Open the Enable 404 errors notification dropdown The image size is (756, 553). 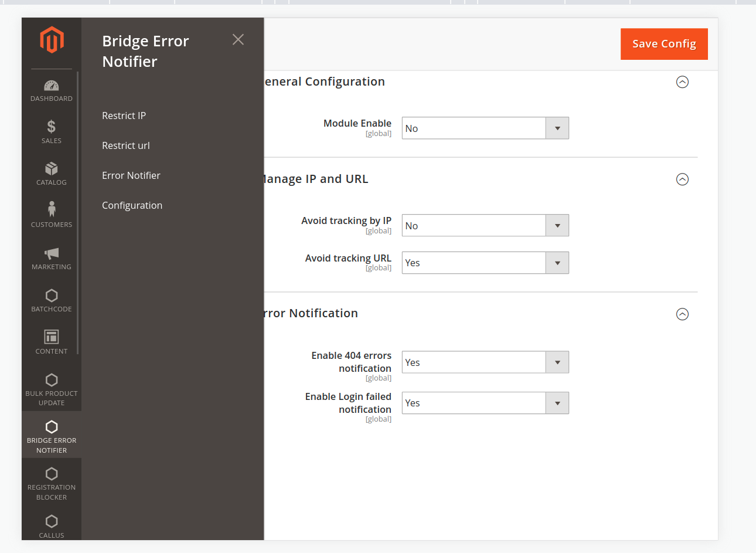485,362
